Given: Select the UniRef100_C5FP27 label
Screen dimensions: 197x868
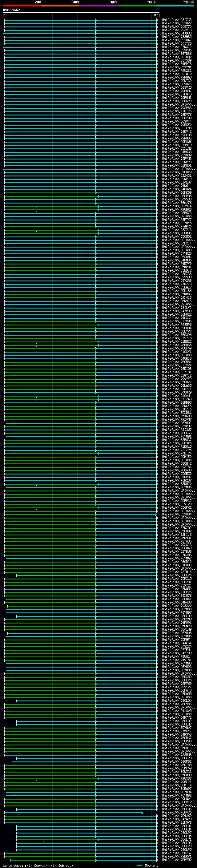Looking at the screenshot, I should point(177,501).
